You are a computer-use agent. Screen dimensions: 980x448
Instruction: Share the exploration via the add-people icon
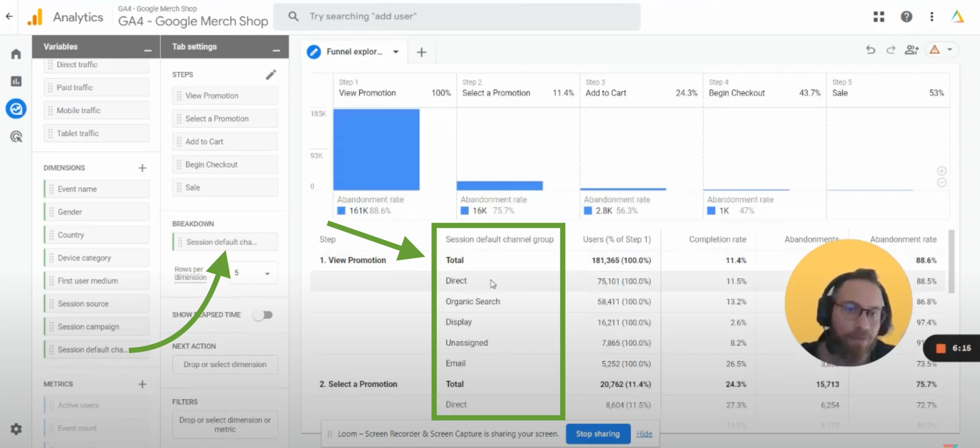coord(912,50)
